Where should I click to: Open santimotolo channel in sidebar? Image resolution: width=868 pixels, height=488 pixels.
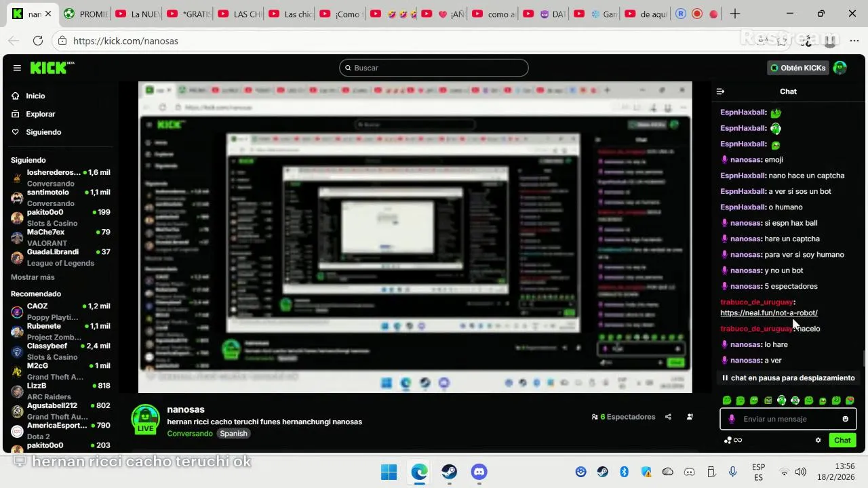(x=60, y=197)
